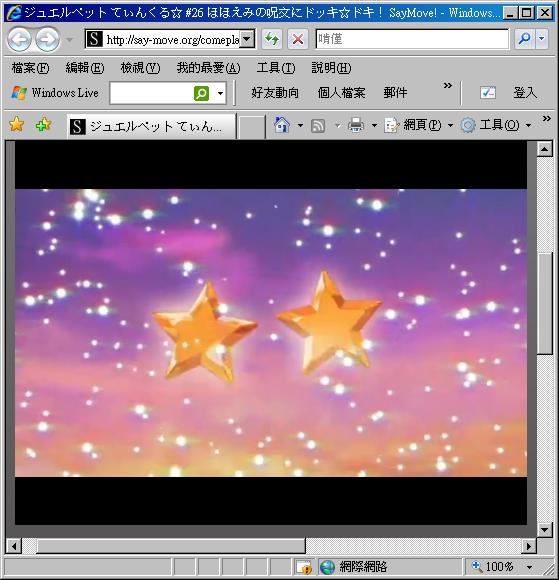Screen dimensions: 559x580
Task: Click the Windows Live search input
Action: point(151,93)
